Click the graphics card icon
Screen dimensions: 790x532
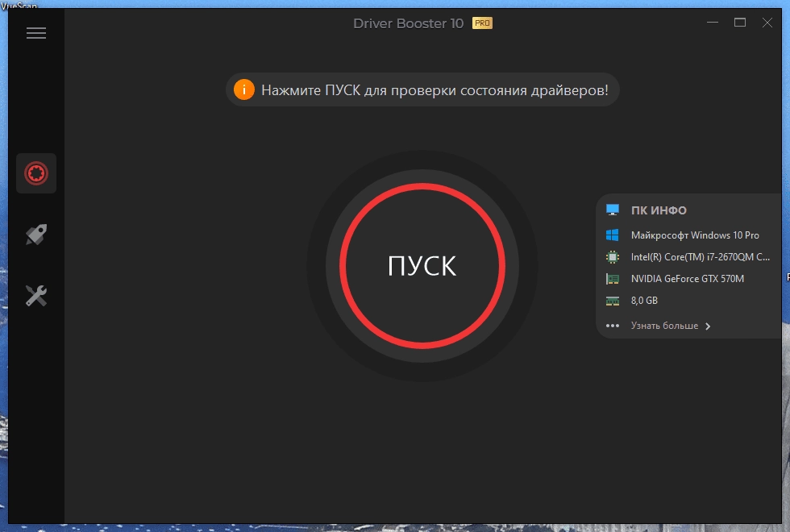click(x=613, y=279)
